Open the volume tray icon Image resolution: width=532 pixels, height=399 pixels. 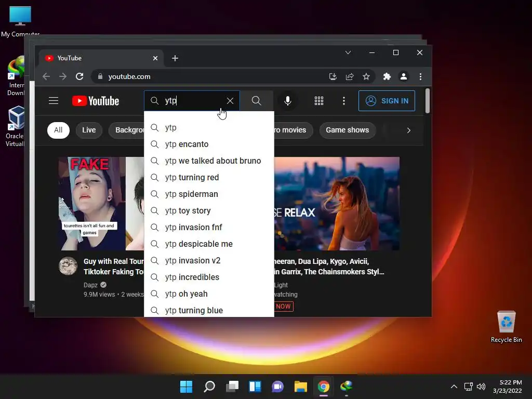tap(481, 387)
